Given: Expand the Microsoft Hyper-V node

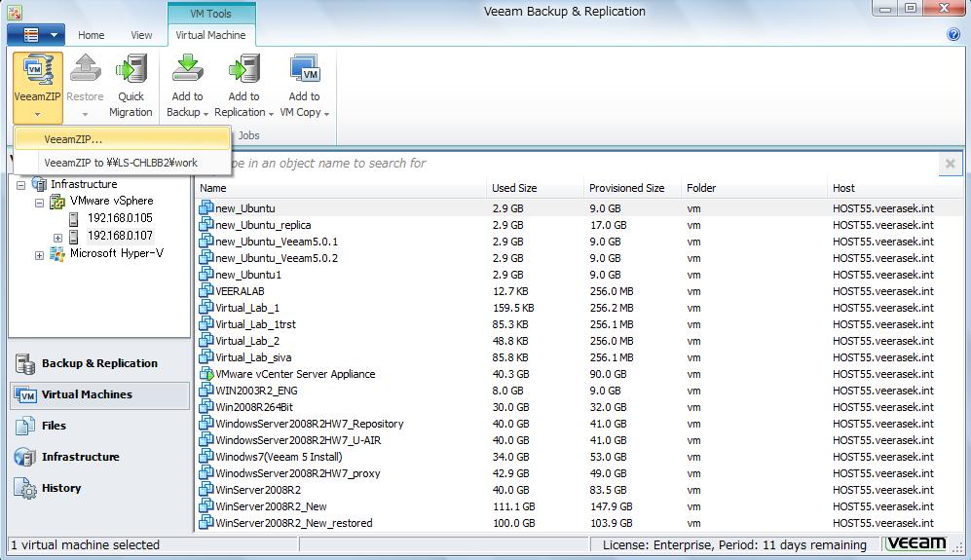Looking at the screenshot, I should tap(40, 254).
